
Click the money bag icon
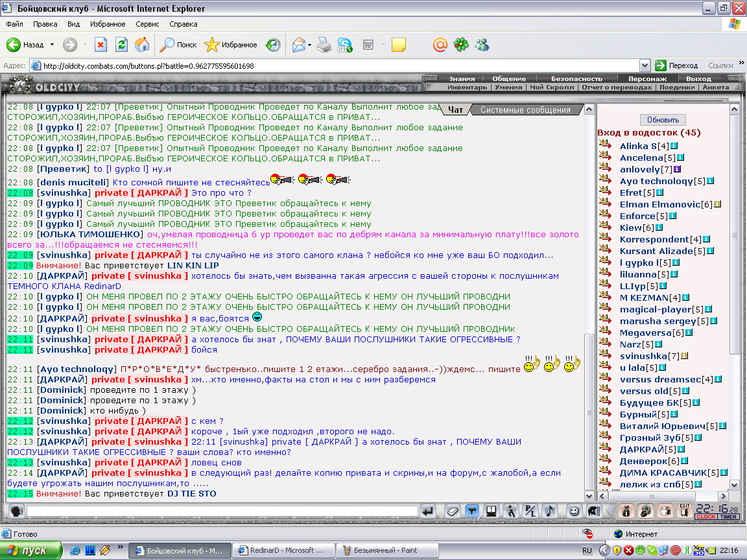click(626, 511)
